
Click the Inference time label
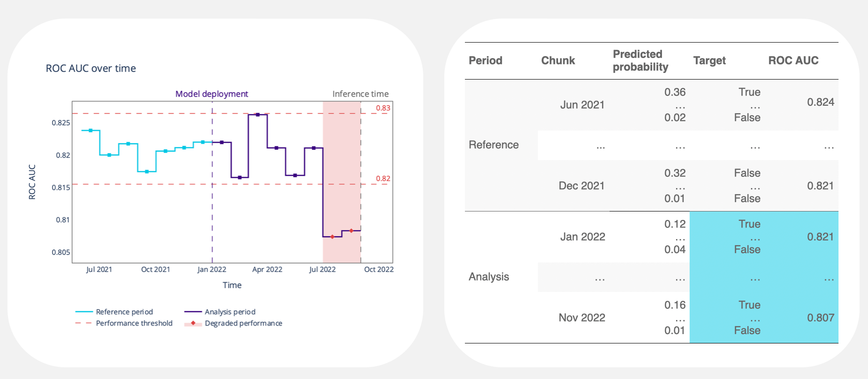click(x=360, y=94)
